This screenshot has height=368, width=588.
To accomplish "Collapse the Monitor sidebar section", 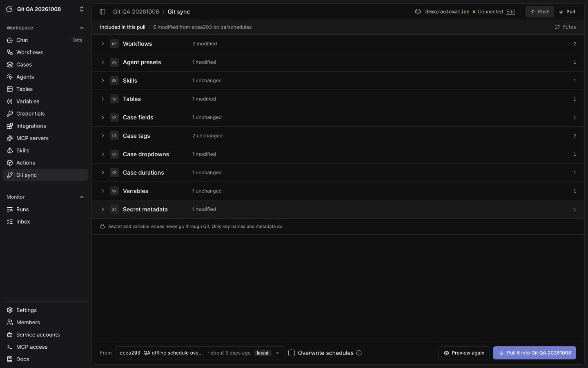I will point(82,197).
